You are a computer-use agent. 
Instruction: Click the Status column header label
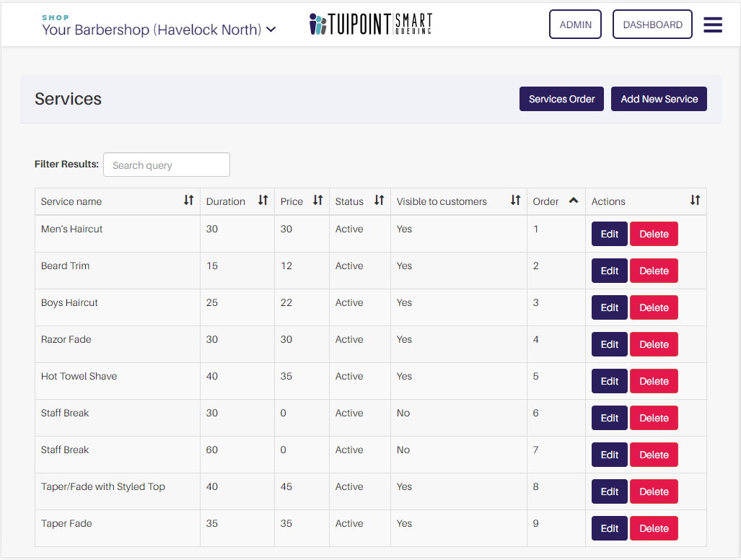(x=349, y=201)
